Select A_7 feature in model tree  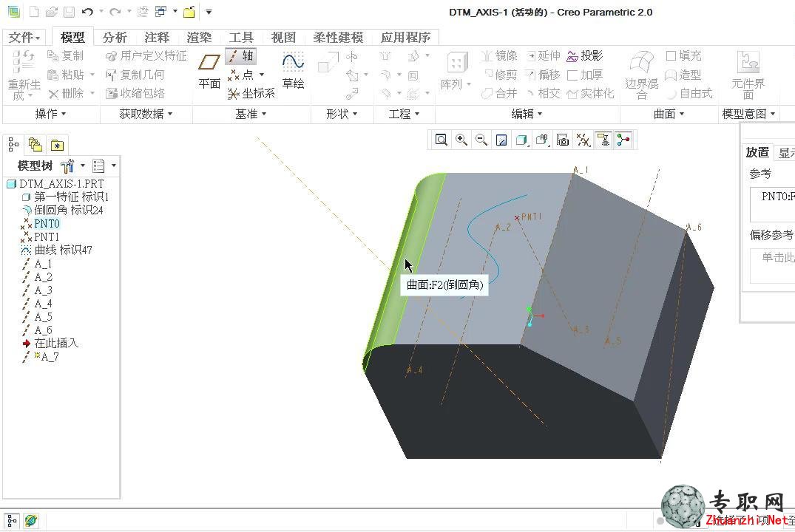coord(41,357)
